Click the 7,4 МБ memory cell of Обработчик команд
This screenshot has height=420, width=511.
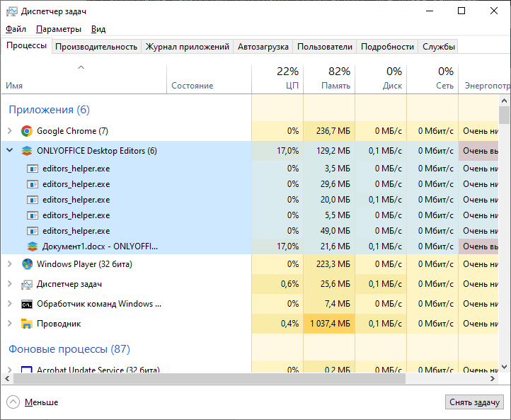click(329, 304)
